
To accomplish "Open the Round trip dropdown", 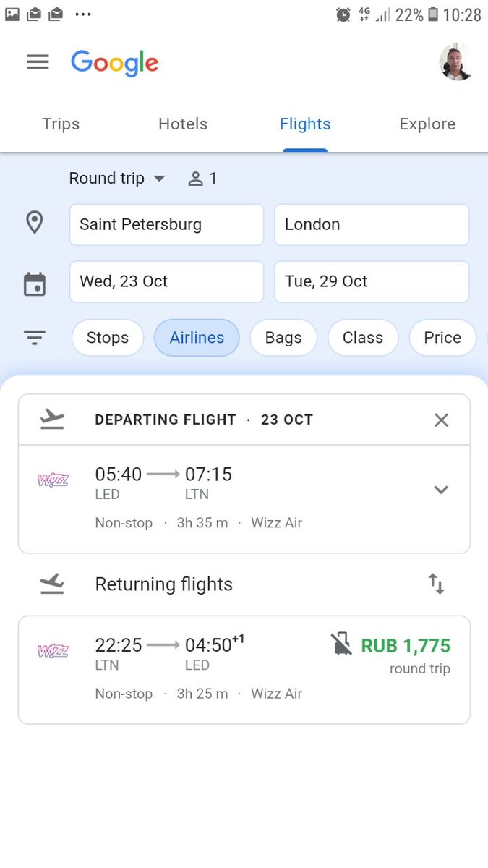I will coord(117,179).
